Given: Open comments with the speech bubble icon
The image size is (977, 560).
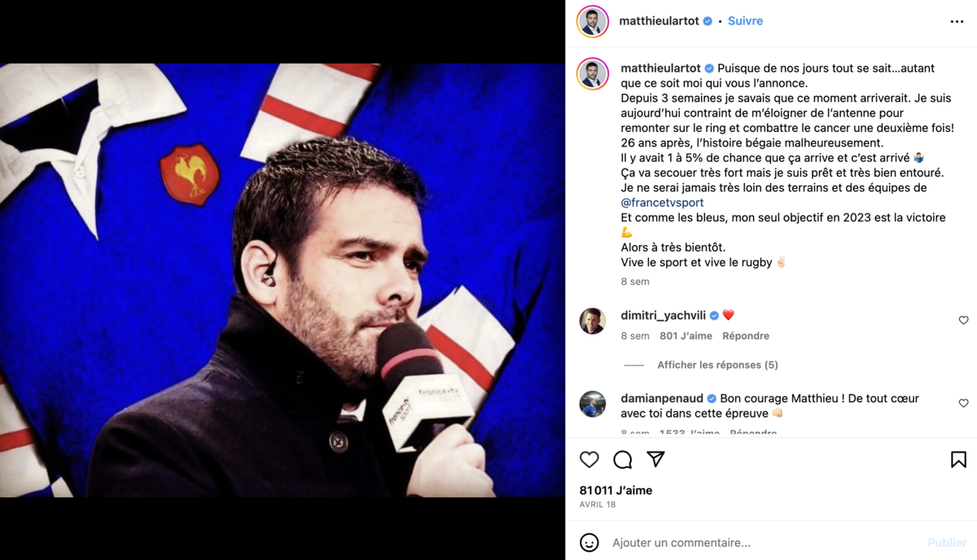Looking at the screenshot, I should [623, 460].
